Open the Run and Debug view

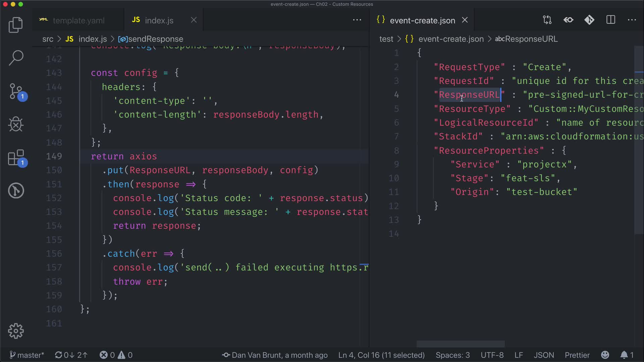pyautogui.click(x=15, y=124)
